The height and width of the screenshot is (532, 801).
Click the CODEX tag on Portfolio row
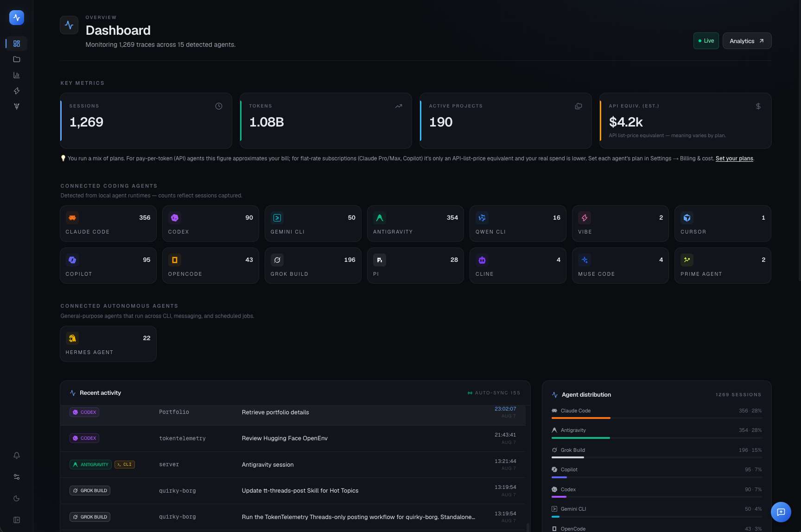tap(84, 412)
